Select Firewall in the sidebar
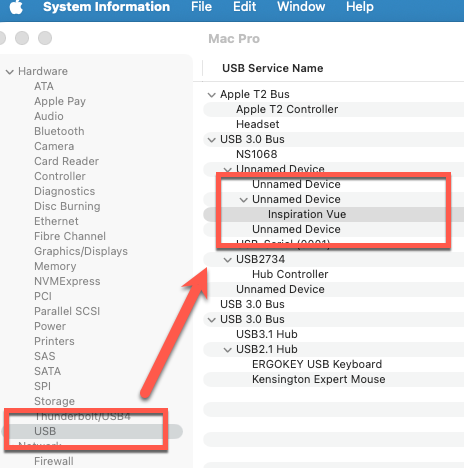Image resolution: width=464 pixels, height=468 pixels. [x=54, y=461]
